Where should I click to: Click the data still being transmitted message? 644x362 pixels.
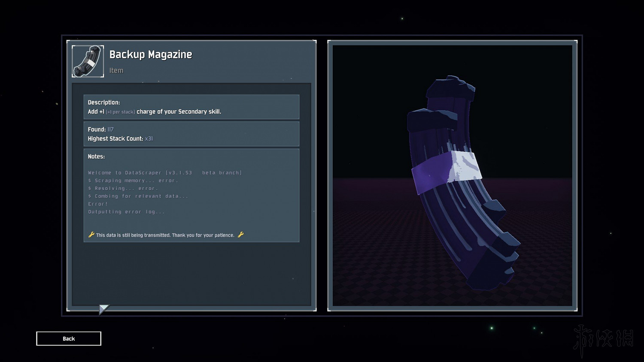click(x=165, y=235)
